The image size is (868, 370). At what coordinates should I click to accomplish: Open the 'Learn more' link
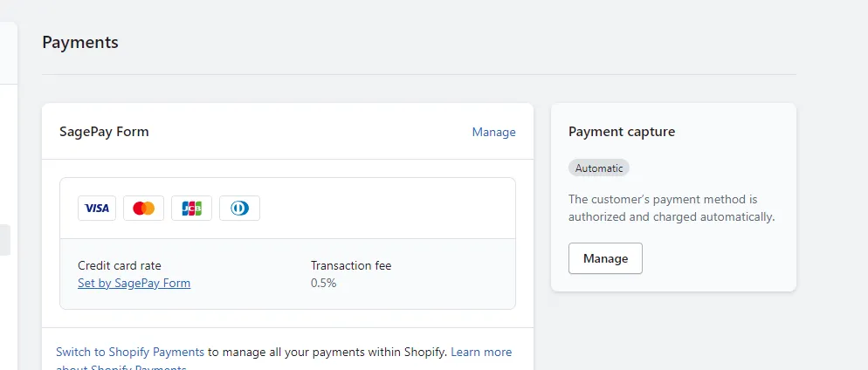click(481, 353)
